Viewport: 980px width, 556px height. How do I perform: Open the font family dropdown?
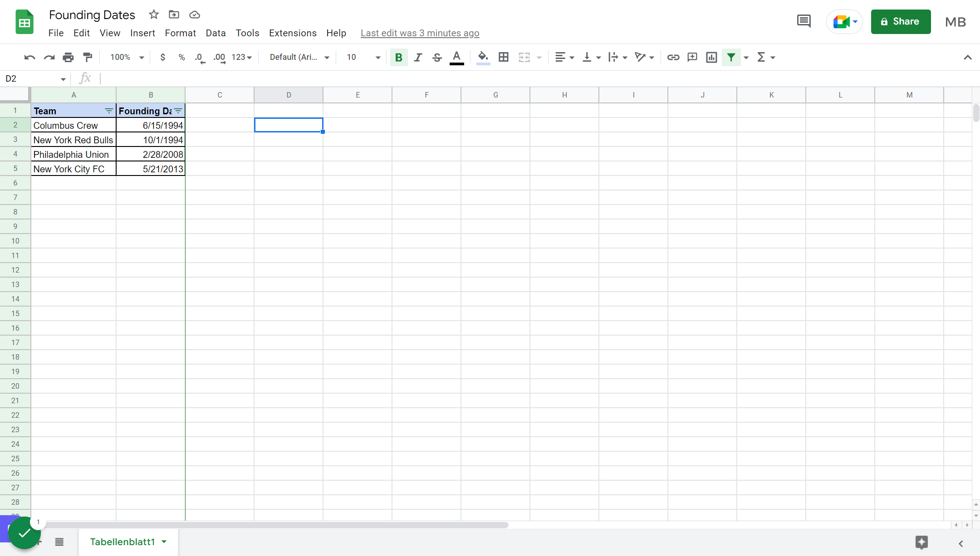299,57
